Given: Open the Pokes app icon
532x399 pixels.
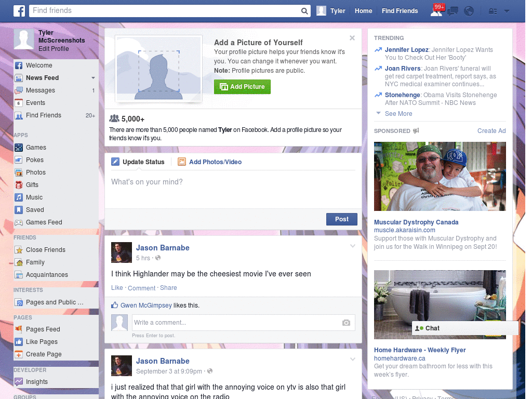Looking at the screenshot, I should [19, 160].
